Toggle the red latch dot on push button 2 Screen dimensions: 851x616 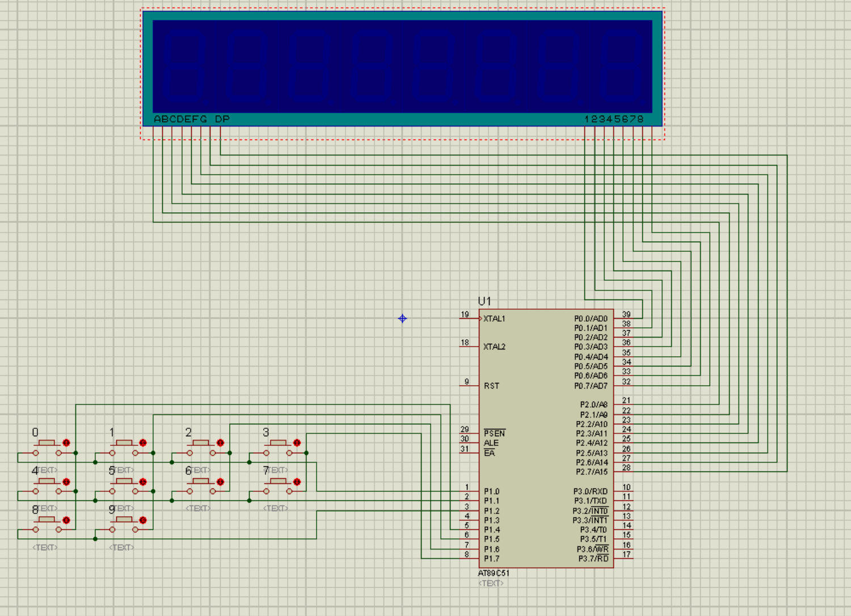[x=220, y=442]
